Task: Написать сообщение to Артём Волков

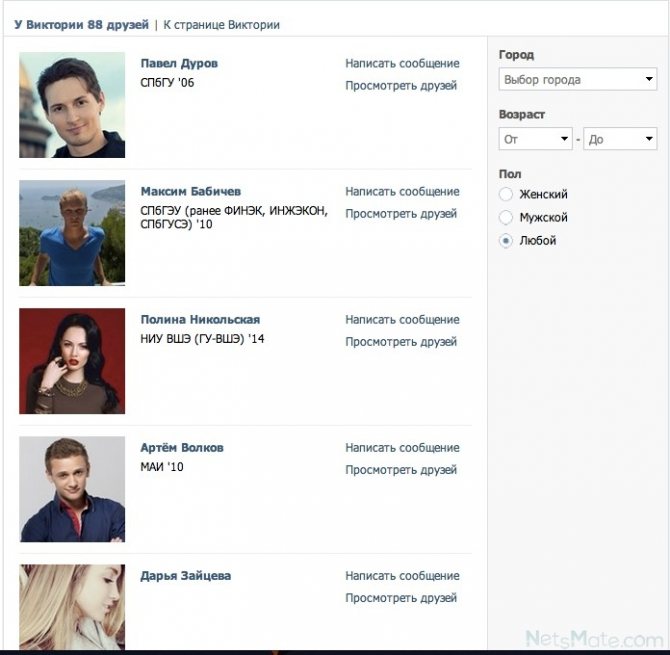Action: 402,448
